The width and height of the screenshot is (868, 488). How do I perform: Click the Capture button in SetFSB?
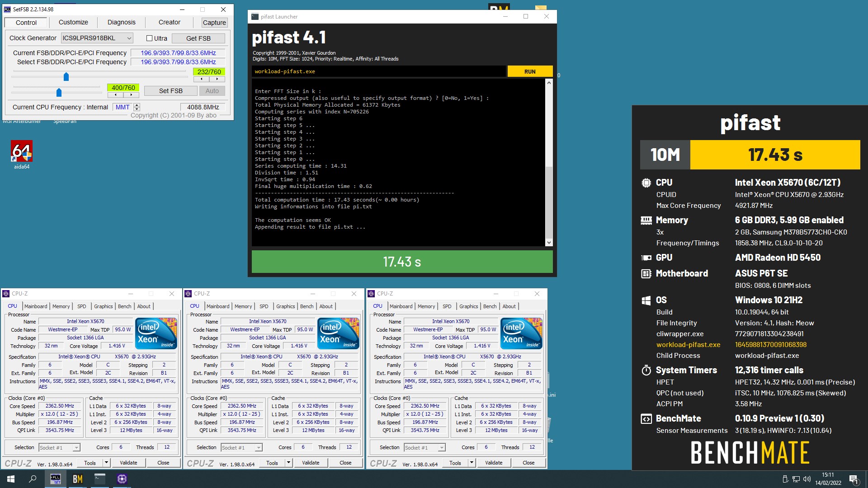214,23
